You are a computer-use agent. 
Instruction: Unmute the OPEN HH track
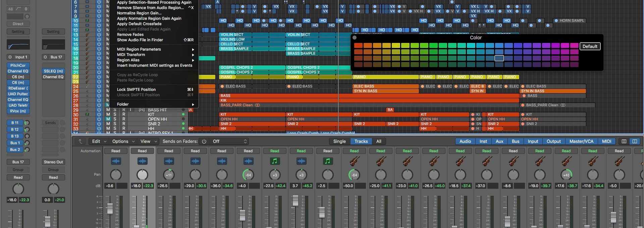[108, 119]
